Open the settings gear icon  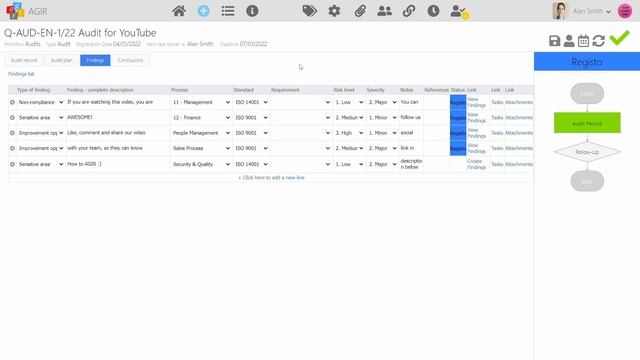(334, 11)
